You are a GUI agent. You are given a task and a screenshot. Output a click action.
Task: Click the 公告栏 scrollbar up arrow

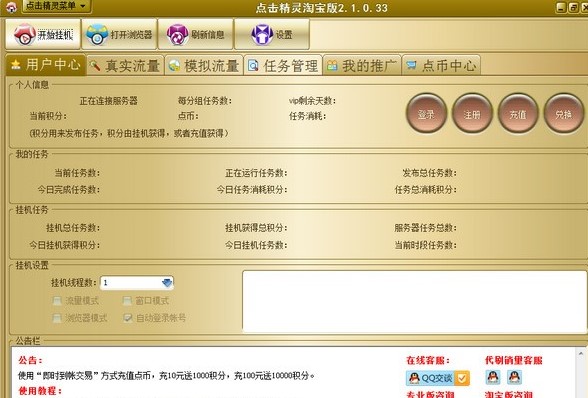point(581,353)
